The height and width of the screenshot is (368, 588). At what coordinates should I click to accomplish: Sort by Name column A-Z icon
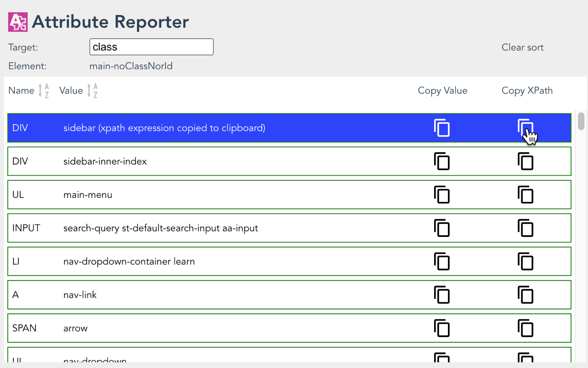[44, 91]
